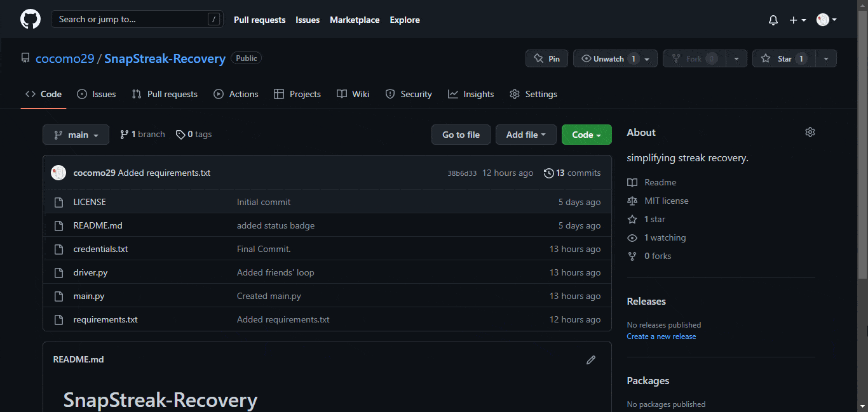
Task: Switch to the repository Pull requests tab
Action: point(165,94)
